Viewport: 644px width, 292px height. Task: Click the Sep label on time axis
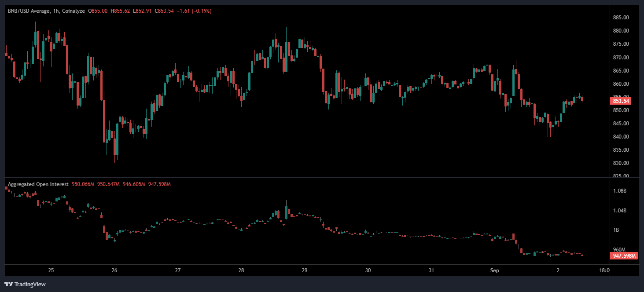click(495, 270)
